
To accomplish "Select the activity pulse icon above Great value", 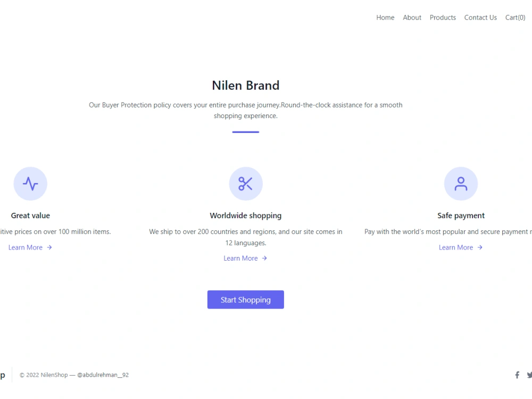I will coord(30,184).
